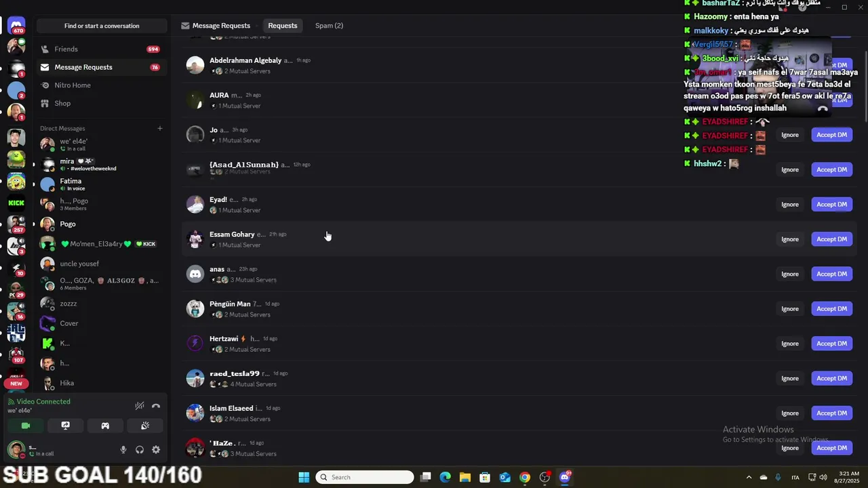Viewport: 868px width, 488px height.
Task: Open DM with Cover
Action: click(100, 323)
